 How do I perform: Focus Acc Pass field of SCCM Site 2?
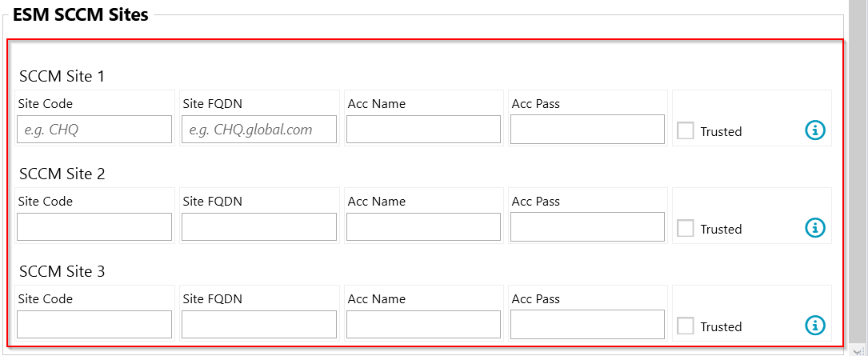pos(587,227)
